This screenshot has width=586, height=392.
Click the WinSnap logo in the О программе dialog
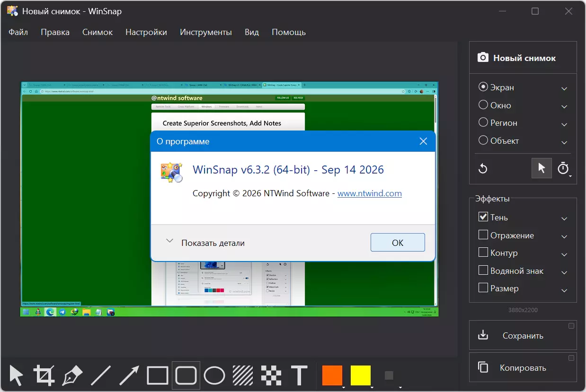171,173
